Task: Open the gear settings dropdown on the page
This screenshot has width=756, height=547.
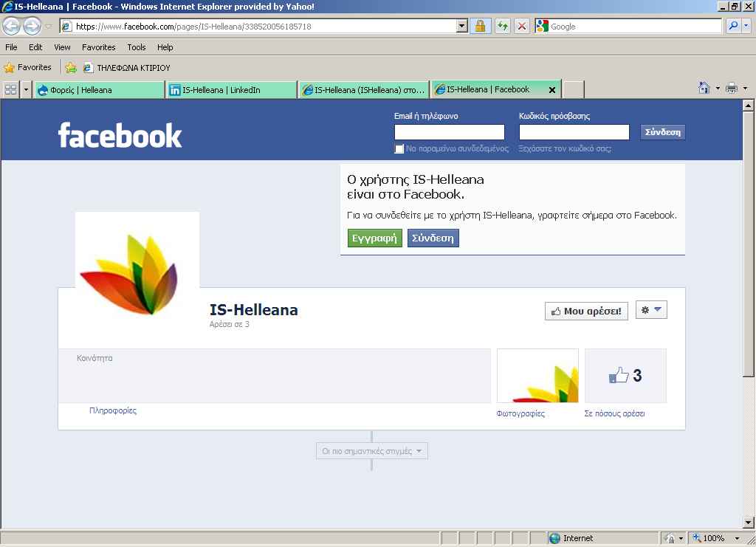Action: pos(651,310)
